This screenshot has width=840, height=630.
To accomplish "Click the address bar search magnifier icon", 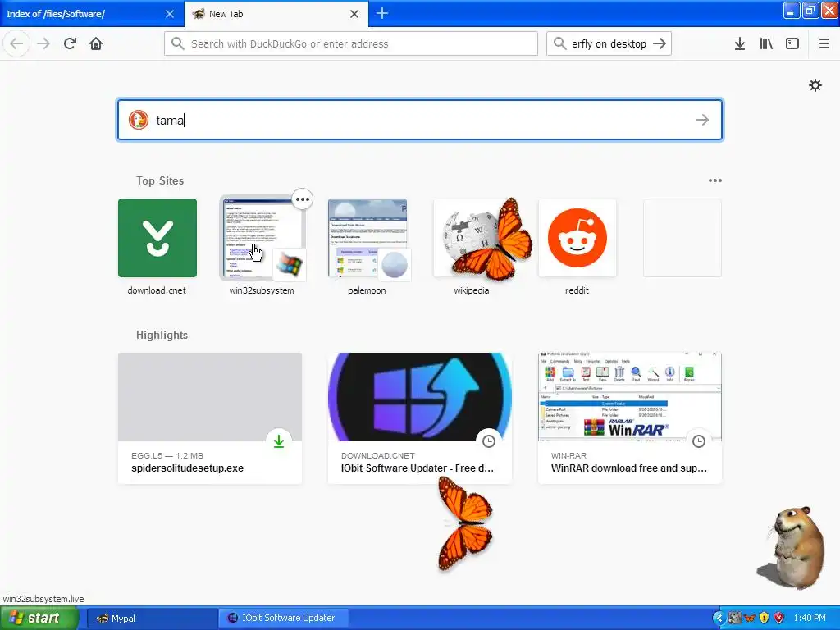I will [x=178, y=43].
